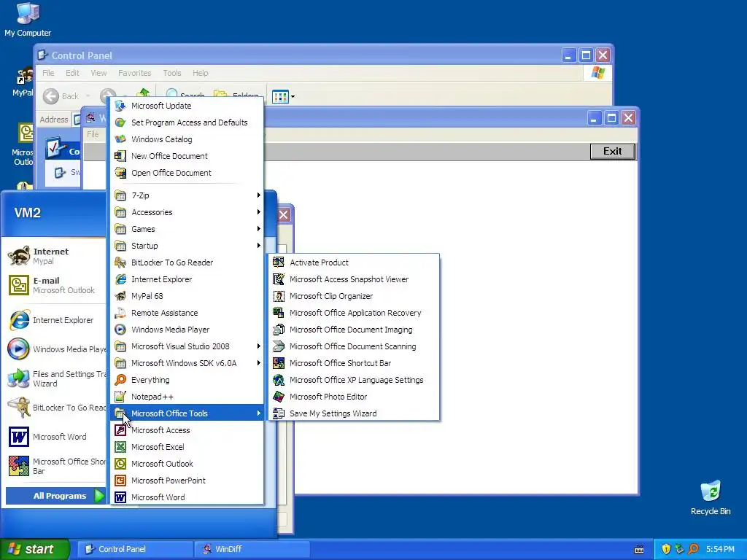Open Help menu in Control Panel

pyautogui.click(x=201, y=73)
